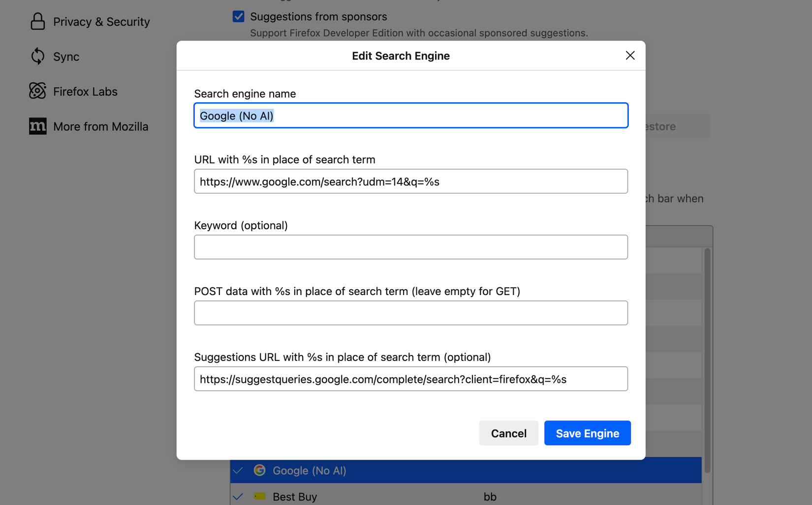
Task: Open More from Mozilla page
Action: [100, 126]
